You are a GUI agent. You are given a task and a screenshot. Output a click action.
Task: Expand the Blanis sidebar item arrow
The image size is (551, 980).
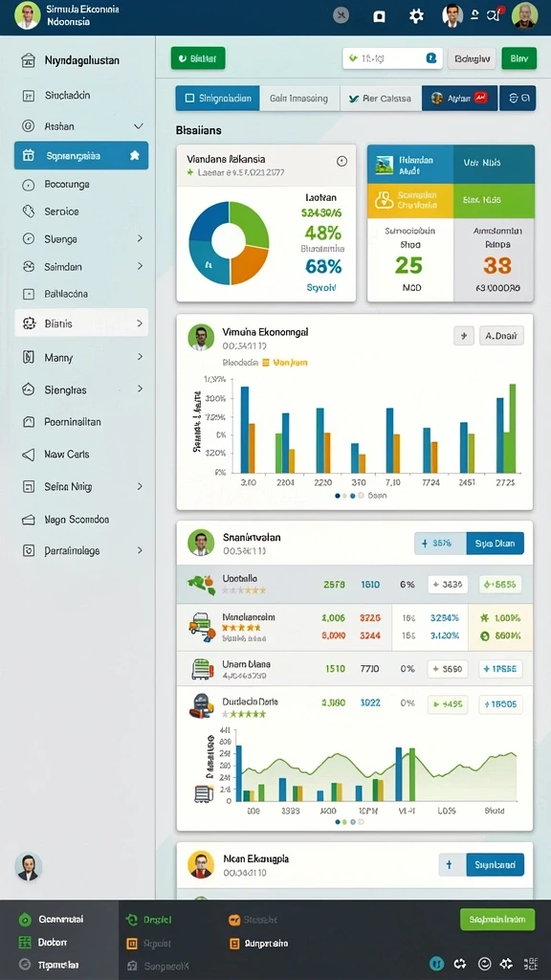tap(140, 323)
